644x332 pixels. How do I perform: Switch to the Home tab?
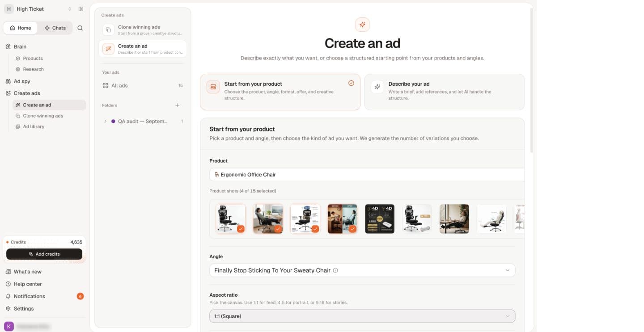click(x=21, y=28)
